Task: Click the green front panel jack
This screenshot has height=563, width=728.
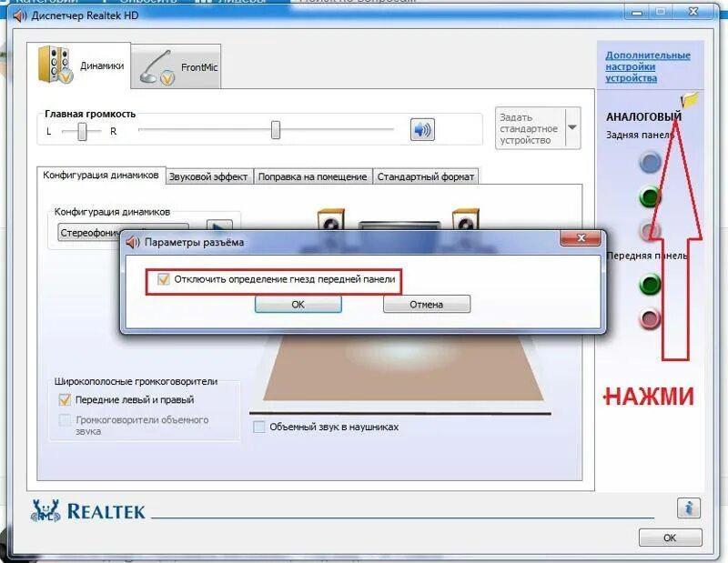Action: click(650, 284)
